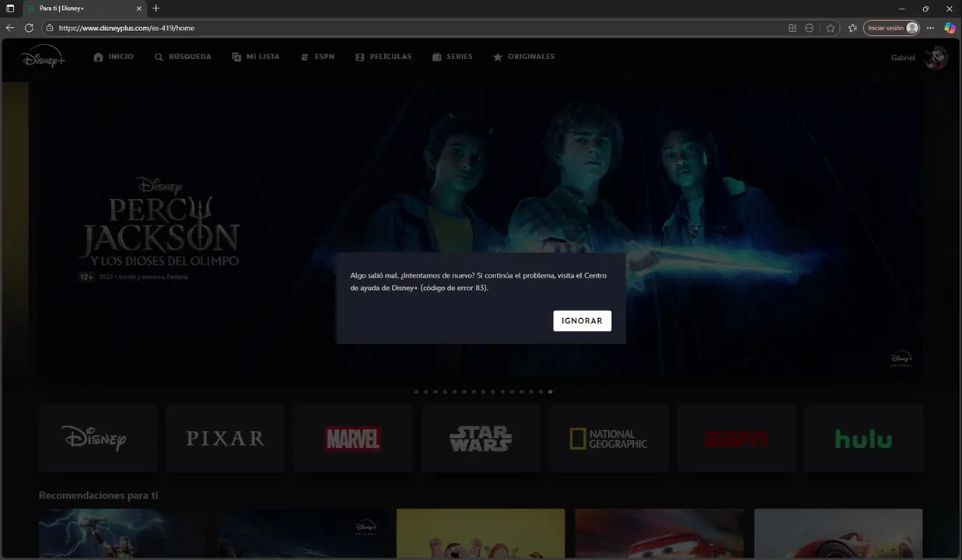The width and height of the screenshot is (962, 560).
Task: Open the Family Guy recommendation thumbnail
Action: 481,534
